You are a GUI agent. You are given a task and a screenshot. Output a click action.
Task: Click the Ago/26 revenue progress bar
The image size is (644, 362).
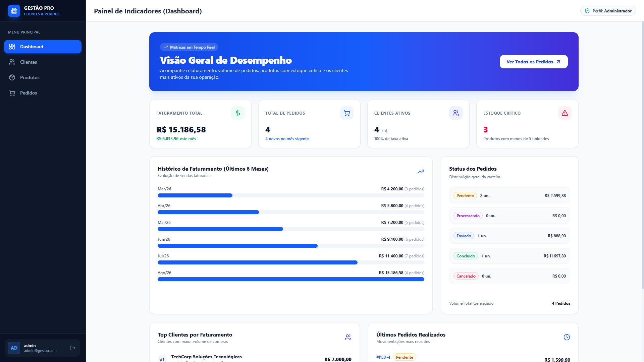pyautogui.click(x=291, y=279)
